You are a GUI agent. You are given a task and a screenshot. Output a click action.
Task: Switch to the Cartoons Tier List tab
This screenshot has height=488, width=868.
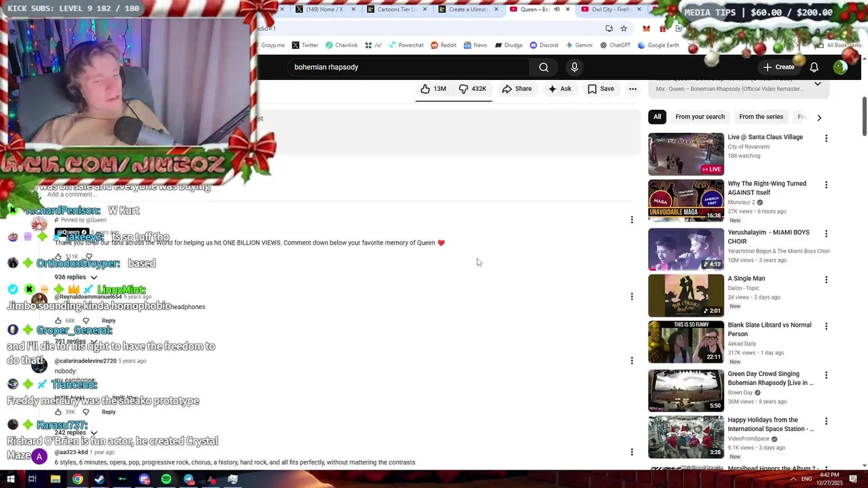[x=397, y=9]
